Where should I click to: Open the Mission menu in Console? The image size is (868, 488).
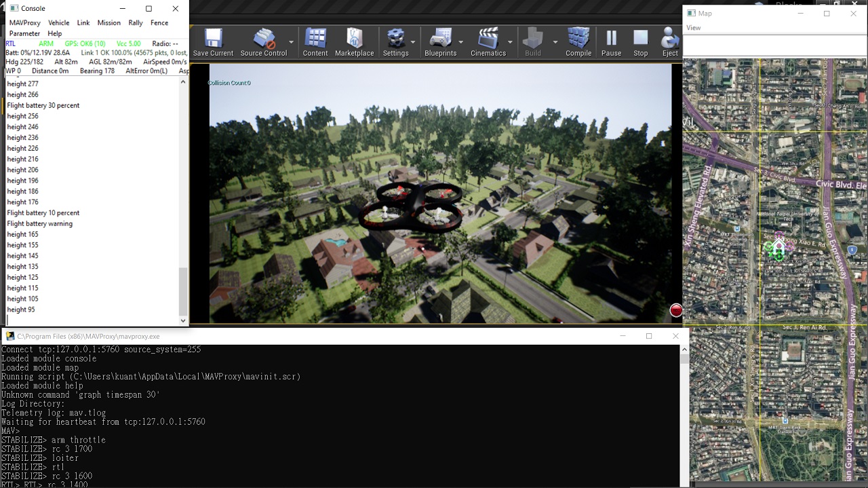[108, 22]
